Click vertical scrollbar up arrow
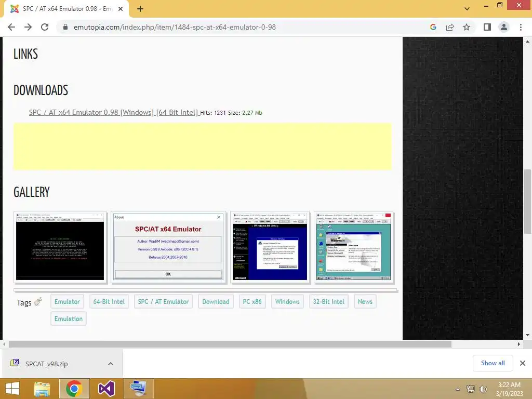532x399 pixels. [x=528, y=42]
